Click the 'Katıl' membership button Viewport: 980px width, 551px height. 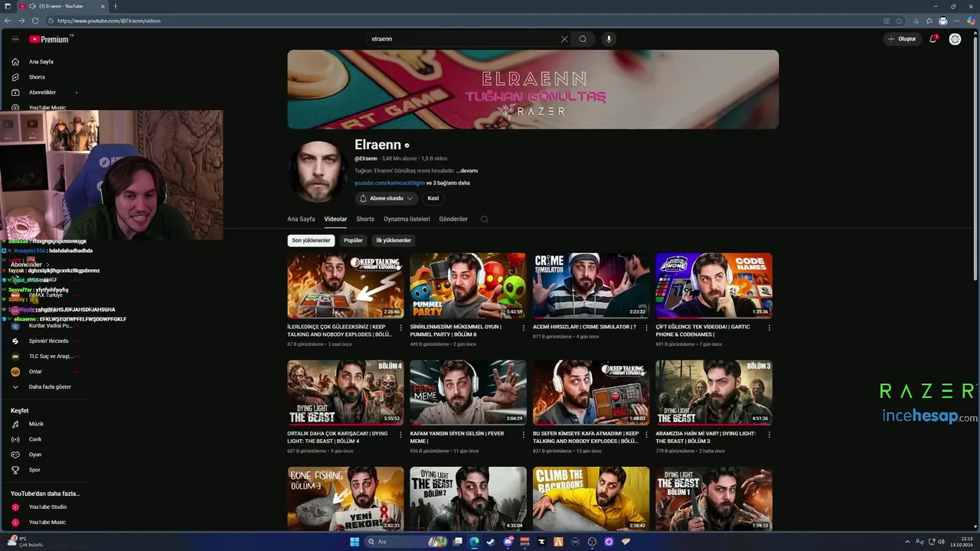[433, 198]
